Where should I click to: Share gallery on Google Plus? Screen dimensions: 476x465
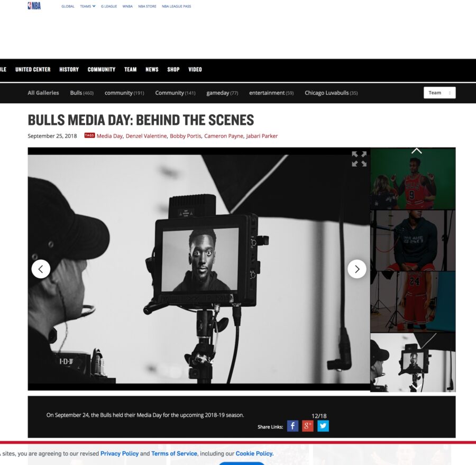pos(308,426)
